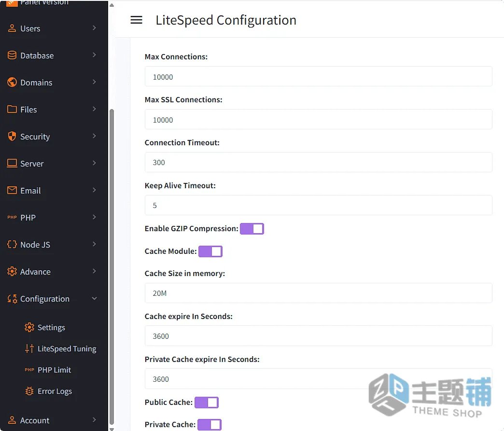
Task: Click the Account person icon
Action: tap(12, 420)
